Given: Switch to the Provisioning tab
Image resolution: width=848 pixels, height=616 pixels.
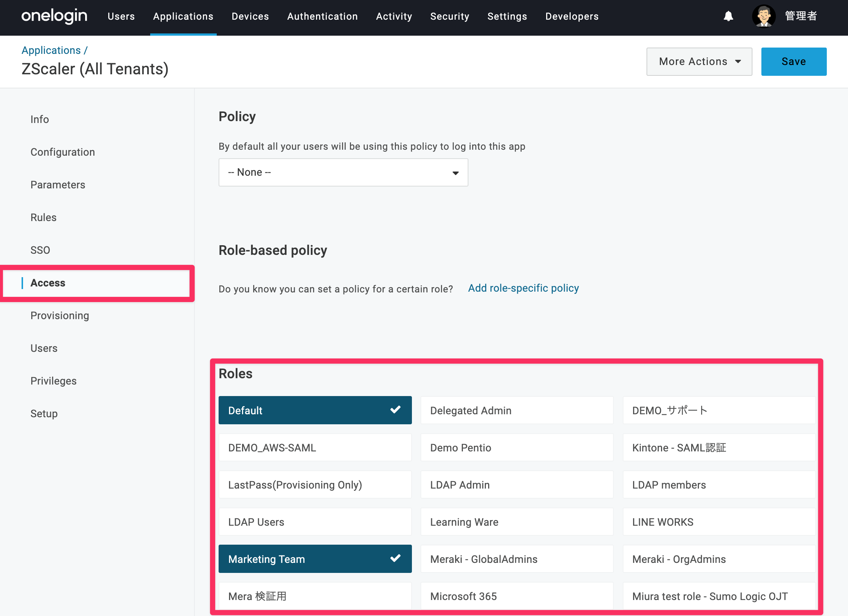Looking at the screenshot, I should 60,316.
